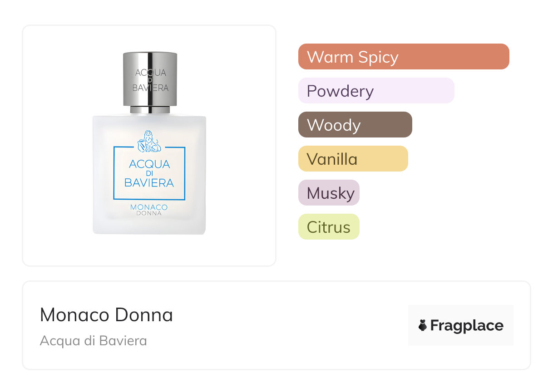
Task: Click the blue lion crest emblem on bottle
Action: (x=149, y=141)
